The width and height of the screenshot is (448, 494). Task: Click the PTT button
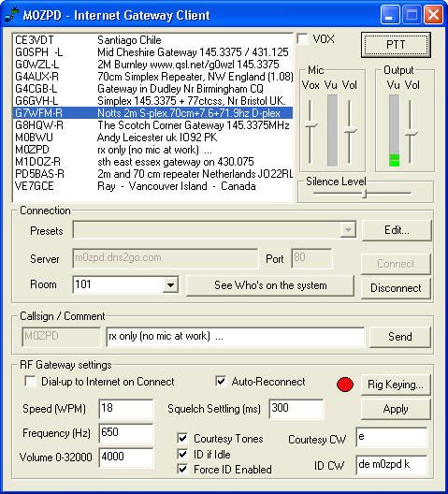[396, 45]
